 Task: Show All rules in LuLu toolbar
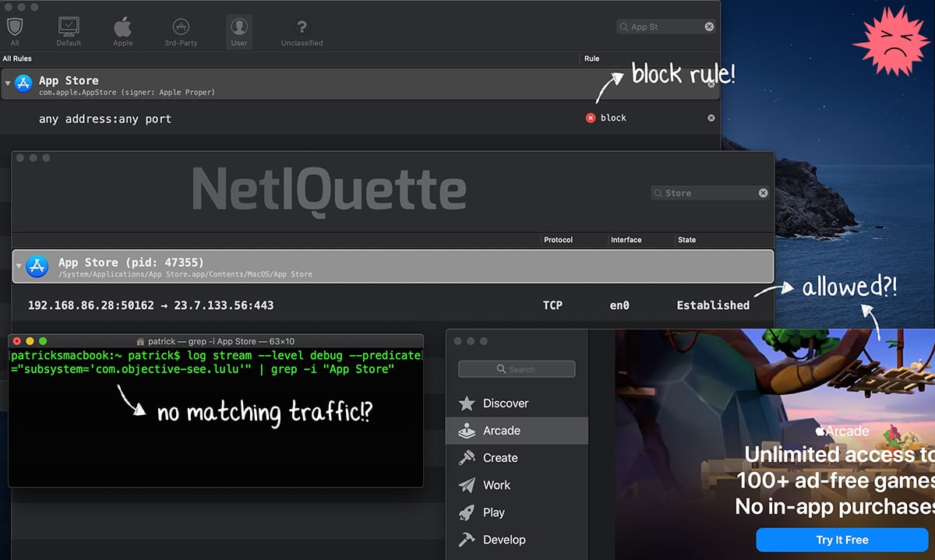(x=15, y=31)
